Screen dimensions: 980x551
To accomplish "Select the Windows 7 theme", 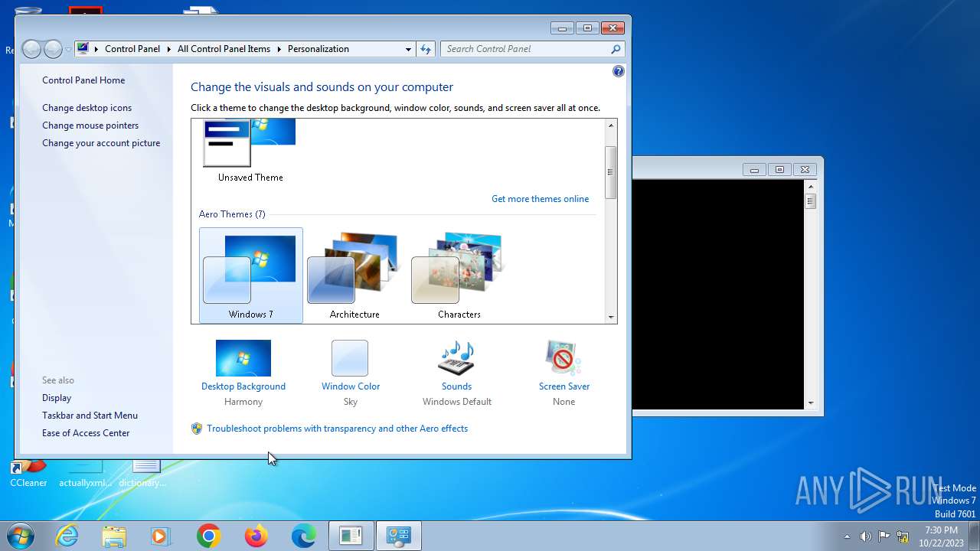I will 251,275.
